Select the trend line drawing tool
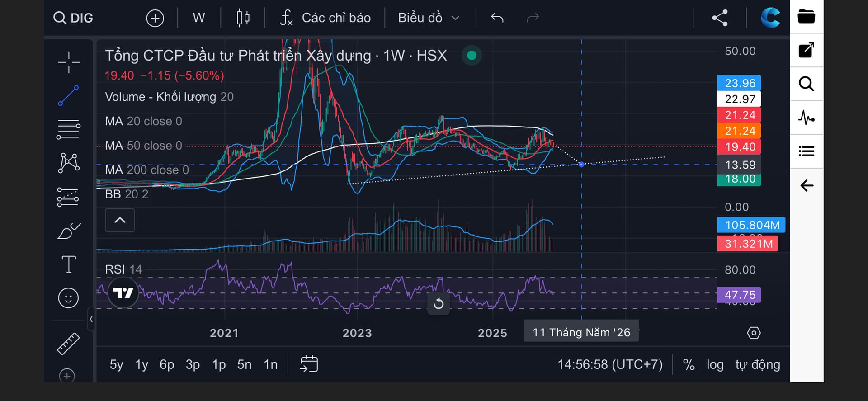The width and height of the screenshot is (868, 401). coord(69,95)
